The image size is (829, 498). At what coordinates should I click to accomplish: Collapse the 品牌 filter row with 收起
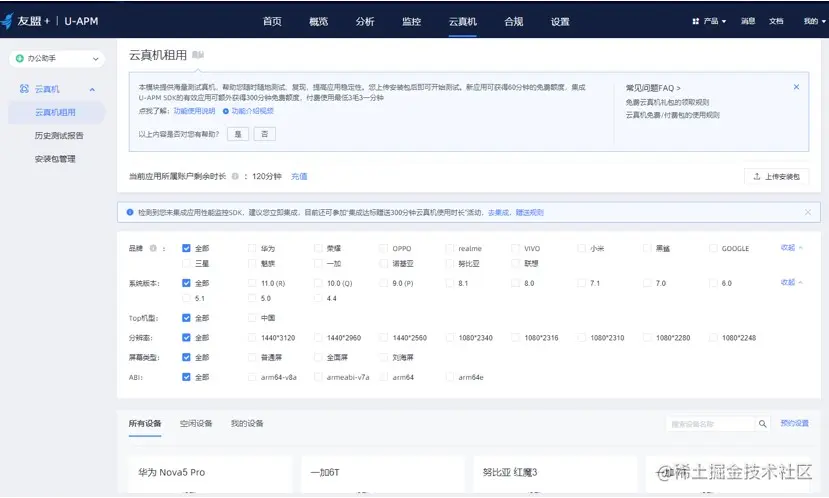point(791,247)
